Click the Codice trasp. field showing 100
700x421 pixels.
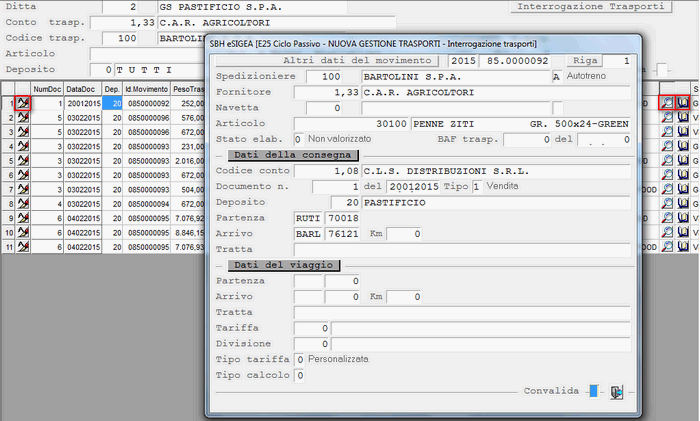tap(121, 38)
